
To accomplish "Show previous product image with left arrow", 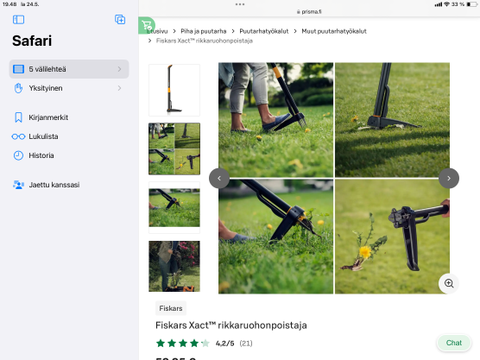I will pos(219,178).
